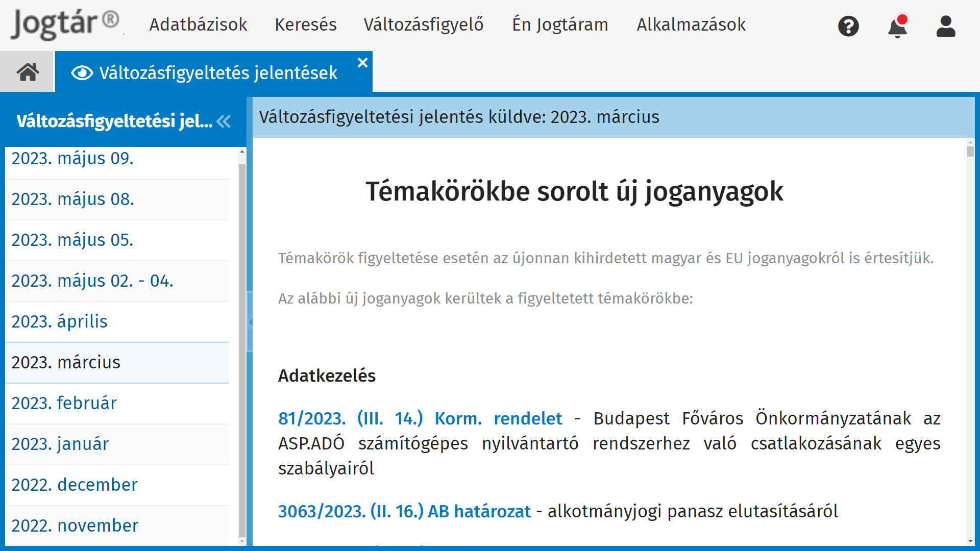This screenshot has width=980, height=551.
Task: Click the report content scrollbar thumb
Action: pyautogui.click(x=970, y=152)
